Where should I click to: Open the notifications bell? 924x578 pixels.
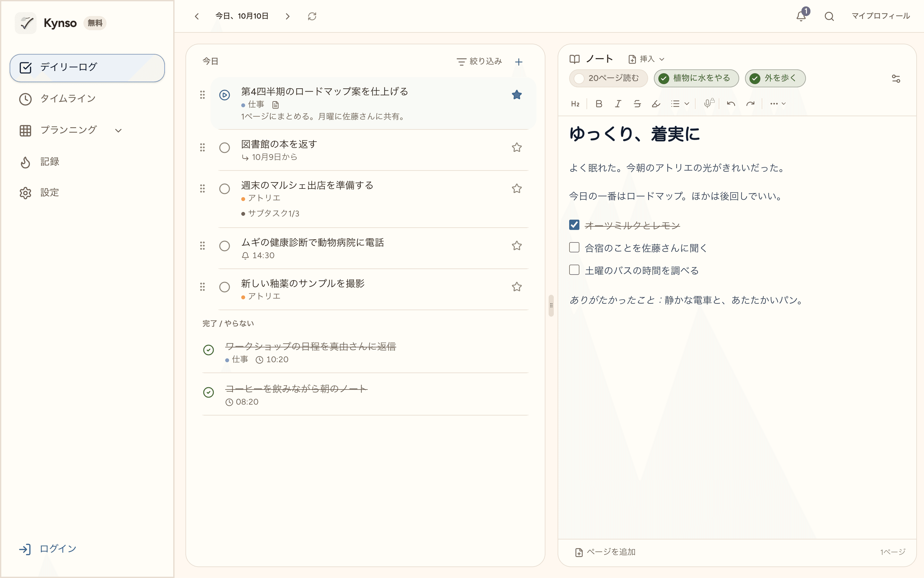801,16
